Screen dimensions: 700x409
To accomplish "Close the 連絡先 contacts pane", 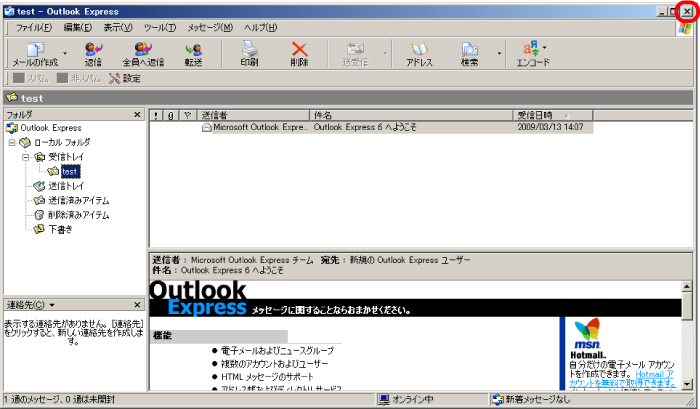I will pyautogui.click(x=138, y=305).
